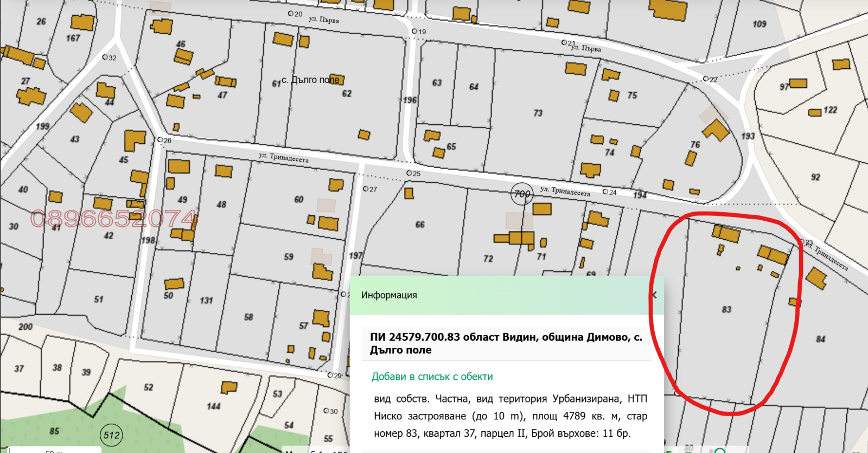The image size is (868, 453).
Task: Select parcel label 144
Action: 214,406
